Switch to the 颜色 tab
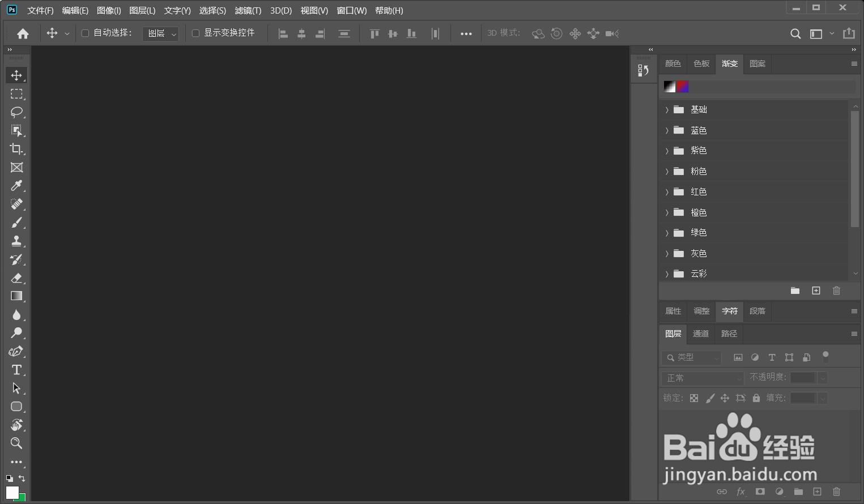 pos(673,64)
